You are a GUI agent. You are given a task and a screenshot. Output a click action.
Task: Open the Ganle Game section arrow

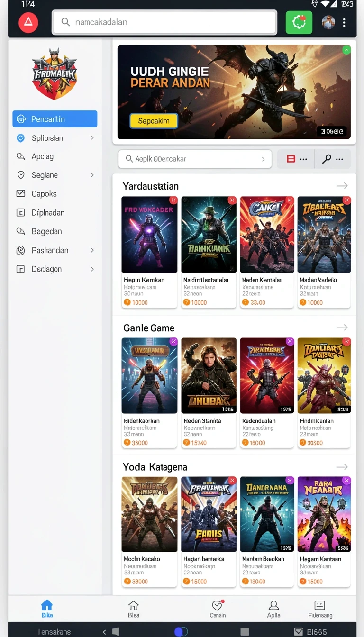pyautogui.click(x=342, y=328)
